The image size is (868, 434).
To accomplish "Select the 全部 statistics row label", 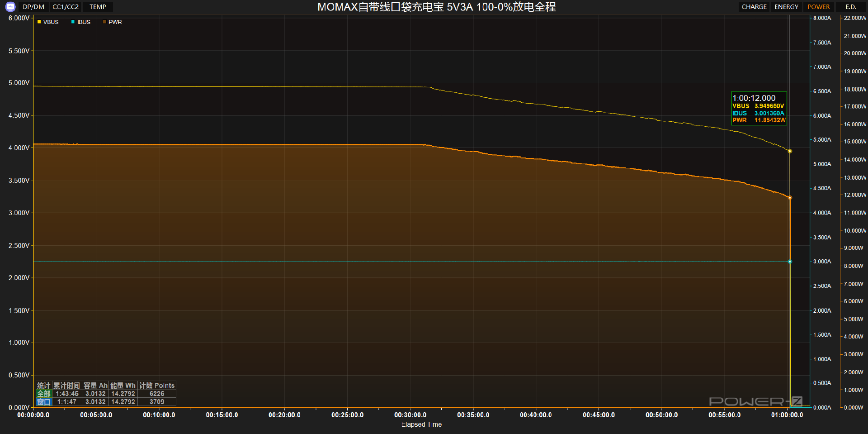I will (x=44, y=394).
